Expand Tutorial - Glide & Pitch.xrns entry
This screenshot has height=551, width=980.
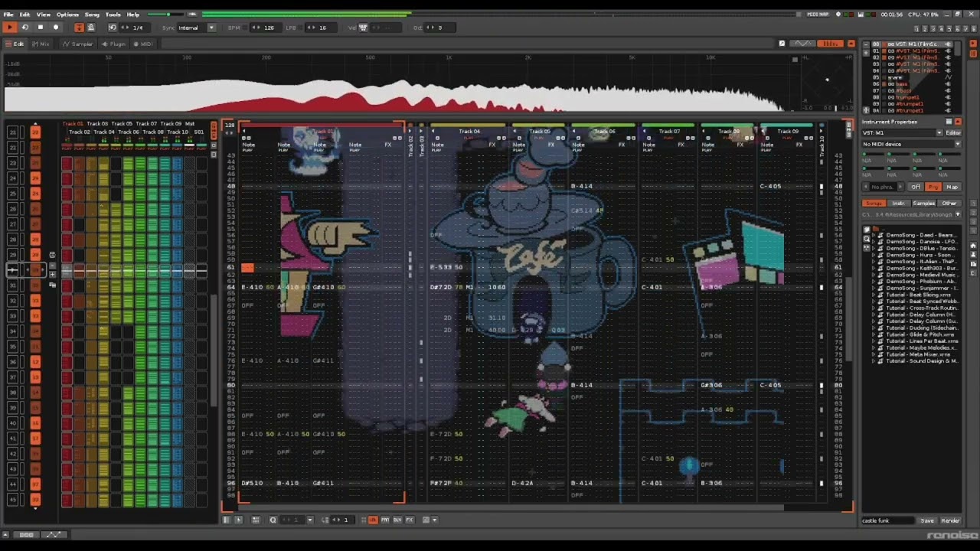(x=874, y=334)
